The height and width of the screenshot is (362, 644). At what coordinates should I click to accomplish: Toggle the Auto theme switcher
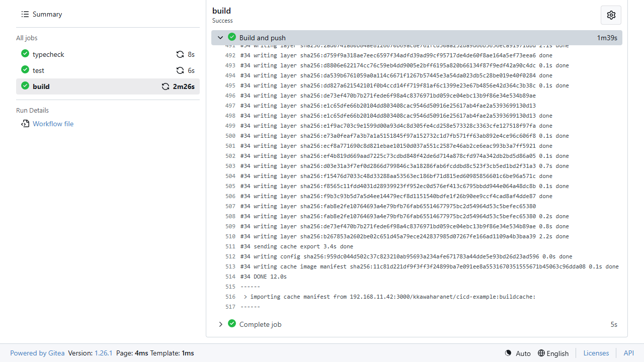pyautogui.click(x=518, y=353)
